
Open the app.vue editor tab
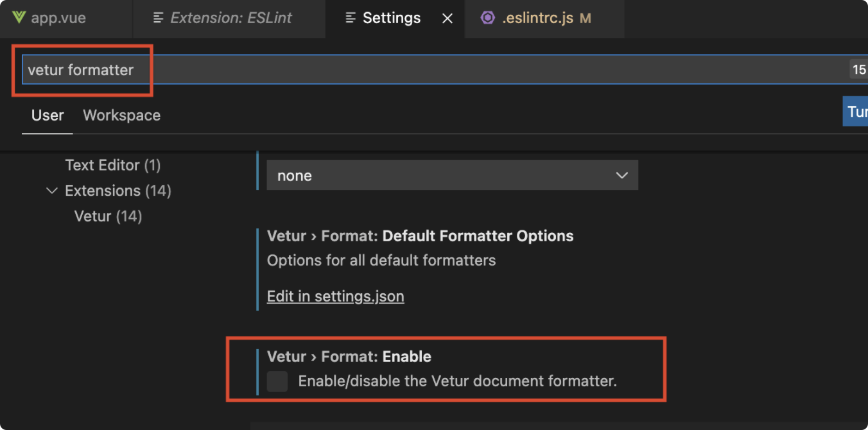[58, 18]
